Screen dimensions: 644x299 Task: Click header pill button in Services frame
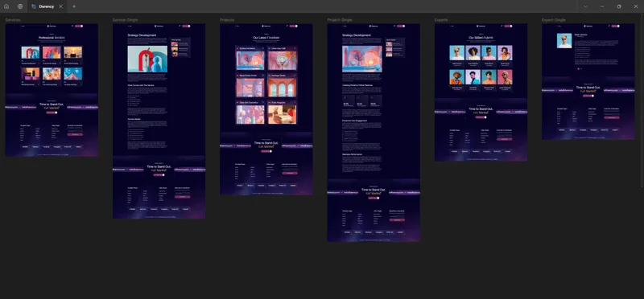coord(79,26)
